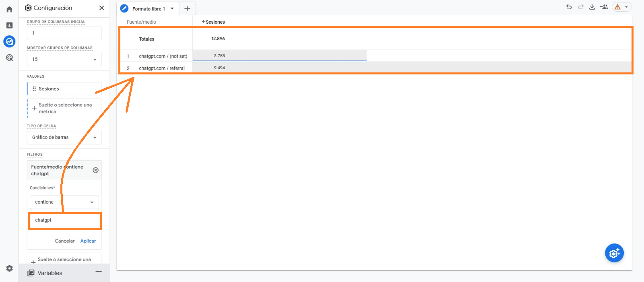Add another filter in drop zone
This screenshot has height=282, width=644.
pos(64,259)
